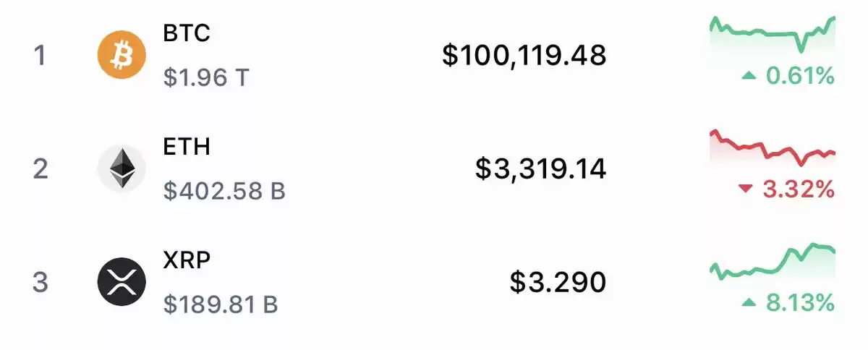The width and height of the screenshot is (868, 350).
Task: Click the $3.290 XRP price
Action: [x=558, y=282]
